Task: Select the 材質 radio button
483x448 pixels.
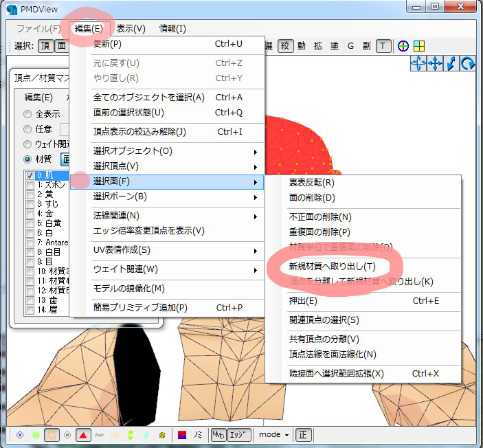Action: (x=27, y=159)
